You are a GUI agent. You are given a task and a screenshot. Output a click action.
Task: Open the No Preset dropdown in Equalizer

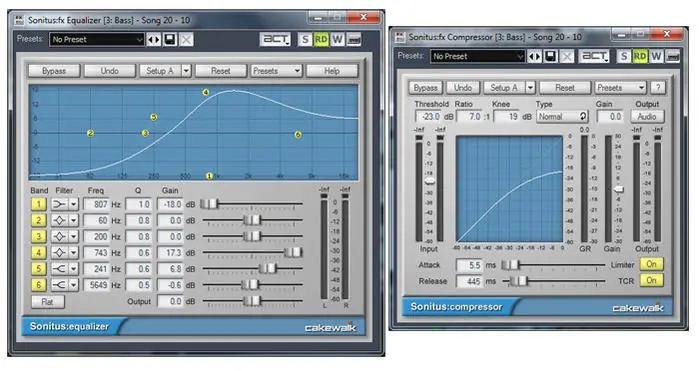pos(97,40)
